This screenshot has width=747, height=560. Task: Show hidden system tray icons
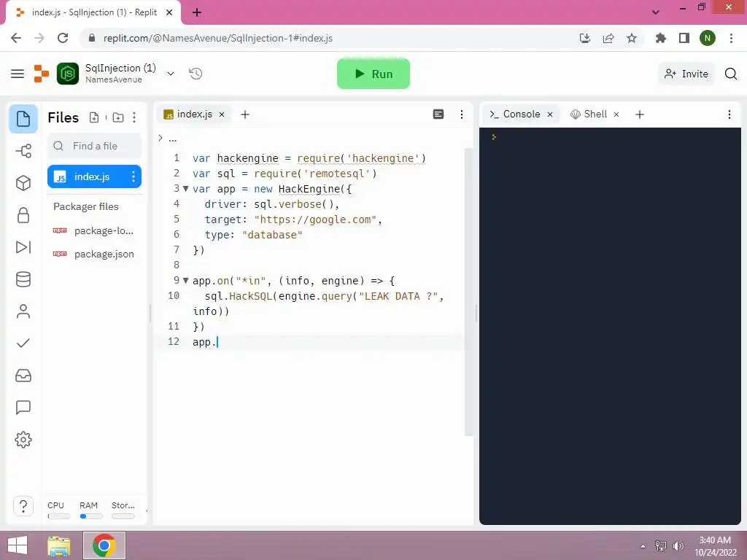pos(643,546)
